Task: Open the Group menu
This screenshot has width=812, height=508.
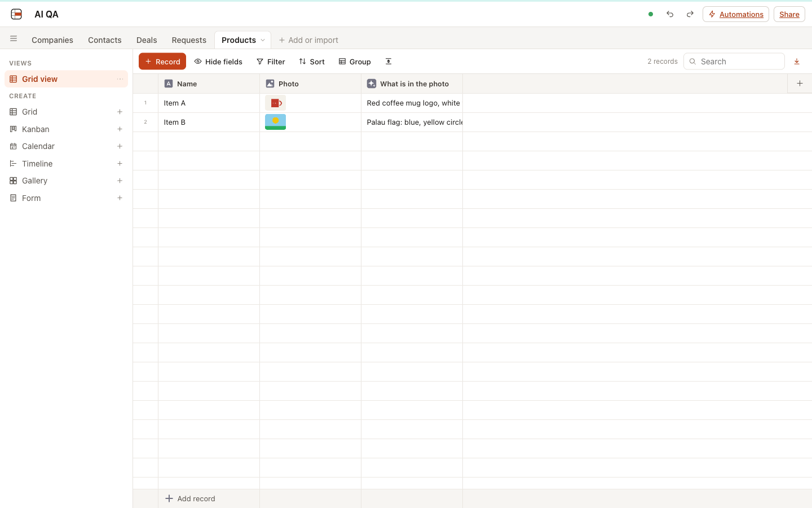Action: 355,62
